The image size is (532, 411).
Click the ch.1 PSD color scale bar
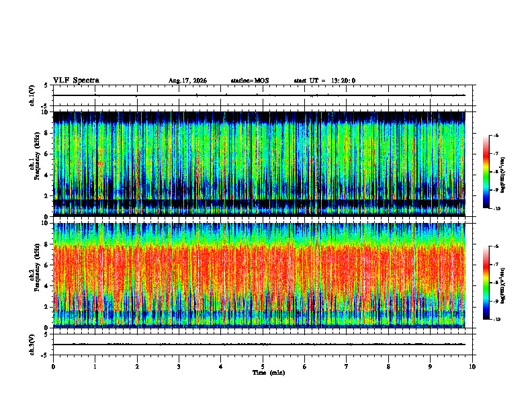486,172
